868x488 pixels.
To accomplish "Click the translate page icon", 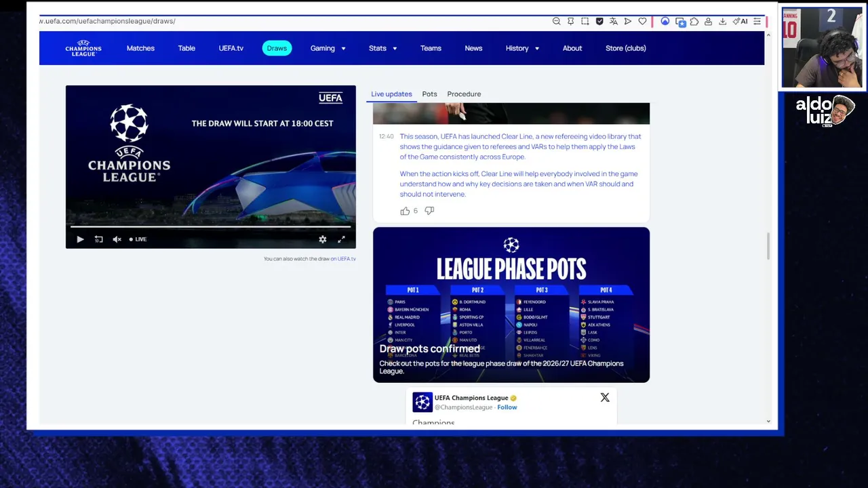I will tap(614, 22).
